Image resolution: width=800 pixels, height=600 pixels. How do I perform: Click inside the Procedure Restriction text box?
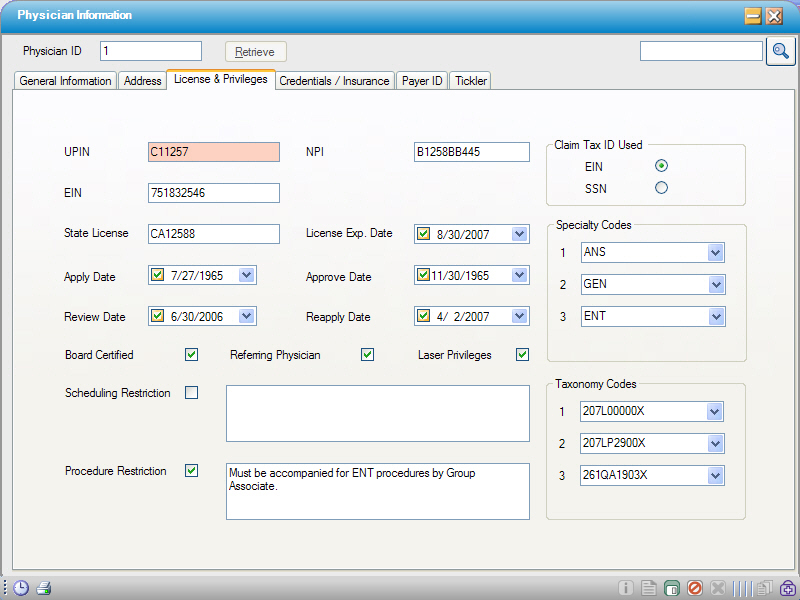point(377,491)
